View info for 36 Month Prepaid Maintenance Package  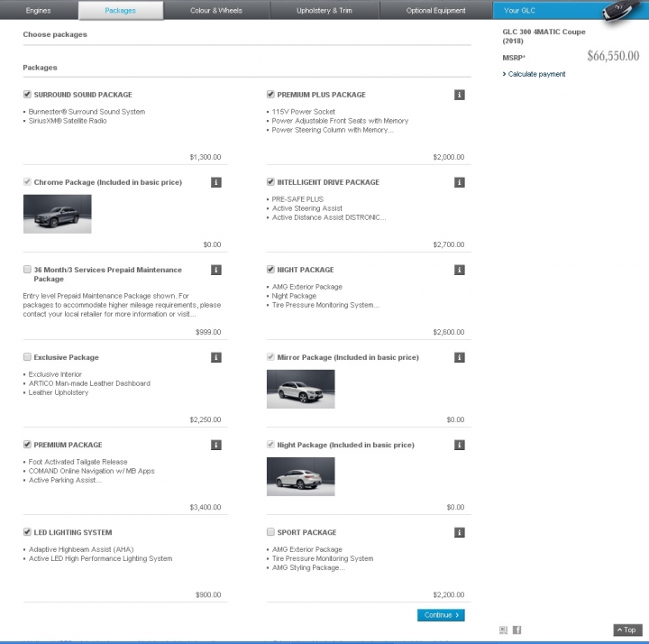pyautogui.click(x=215, y=270)
